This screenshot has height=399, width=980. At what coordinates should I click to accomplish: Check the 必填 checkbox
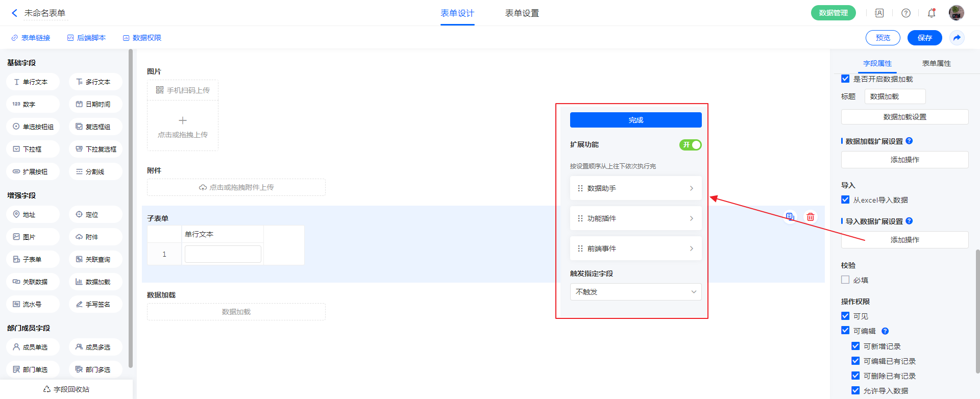[x=845, y=280]
